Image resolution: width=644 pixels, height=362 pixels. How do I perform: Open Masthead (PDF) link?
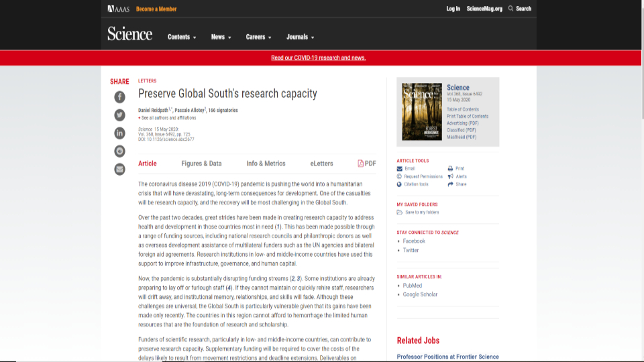462,137
